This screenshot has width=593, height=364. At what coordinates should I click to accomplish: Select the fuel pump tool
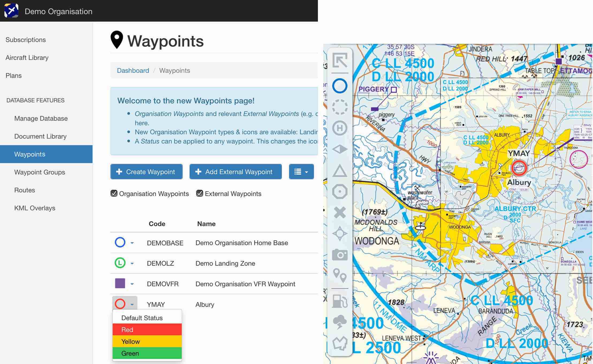pos(340,301)
